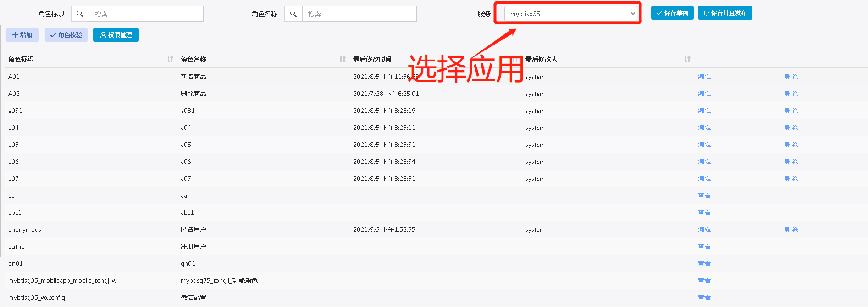This screenshot has width=868, height=307.
Task: View the authc 注册用户 role
Action: pyautogui.click(x=704, y=246)
